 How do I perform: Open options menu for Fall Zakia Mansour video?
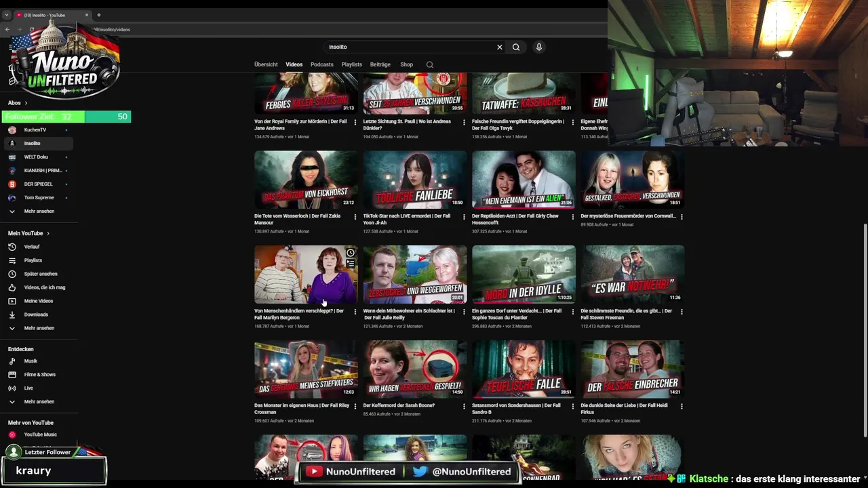pos(355,217)
